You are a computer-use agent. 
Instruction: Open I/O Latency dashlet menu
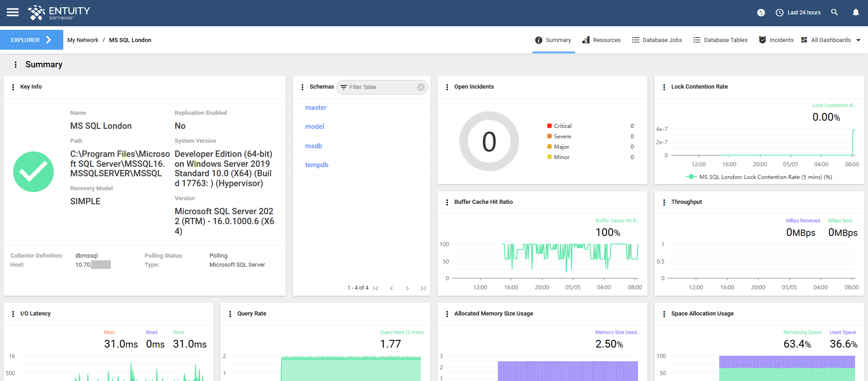[13, 314]
